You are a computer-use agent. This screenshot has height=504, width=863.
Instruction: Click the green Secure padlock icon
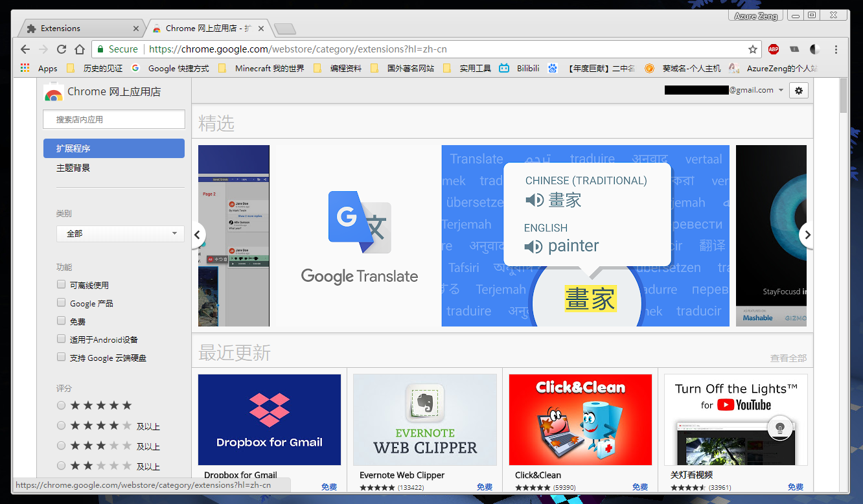pos(100,49)
